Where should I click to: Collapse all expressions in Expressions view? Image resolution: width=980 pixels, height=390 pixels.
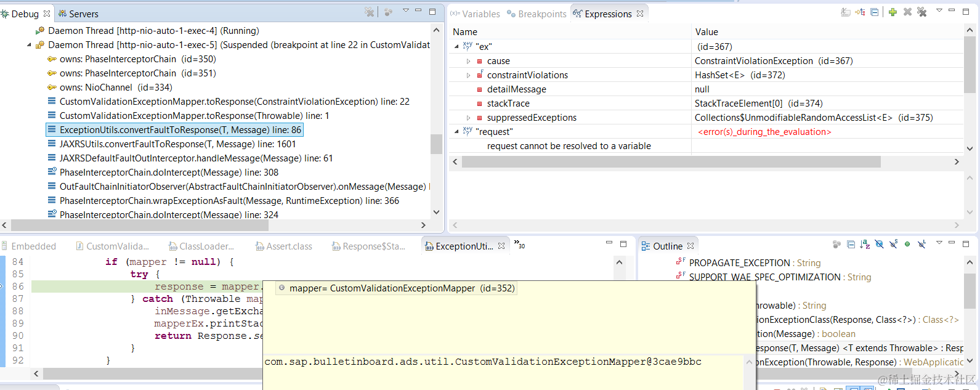(875, 12)
